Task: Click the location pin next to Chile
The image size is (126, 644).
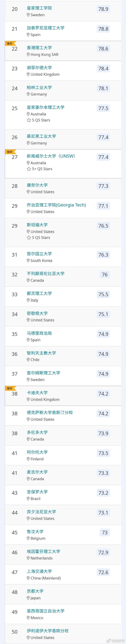Action: pyautogui.click(x=28, y=360)
